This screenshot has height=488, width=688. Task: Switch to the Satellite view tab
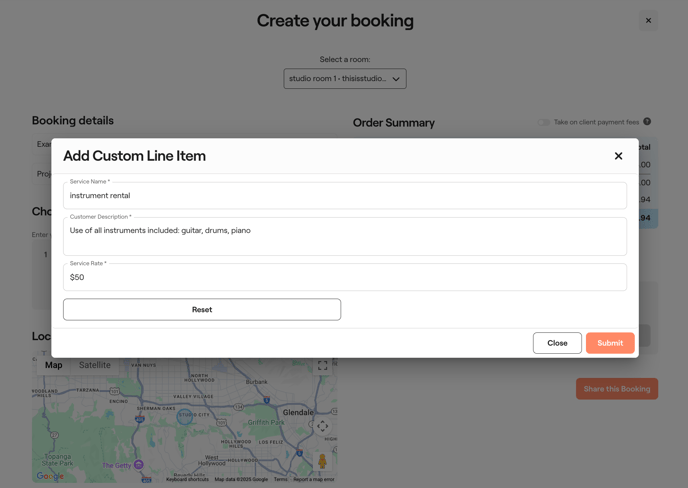[95, 365]
